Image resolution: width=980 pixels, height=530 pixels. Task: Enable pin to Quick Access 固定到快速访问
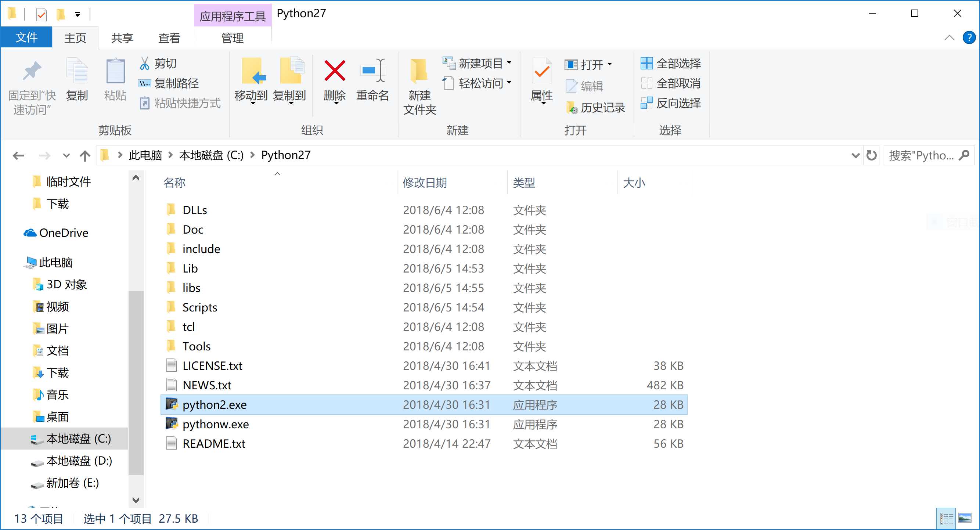[x=30, y=85]
